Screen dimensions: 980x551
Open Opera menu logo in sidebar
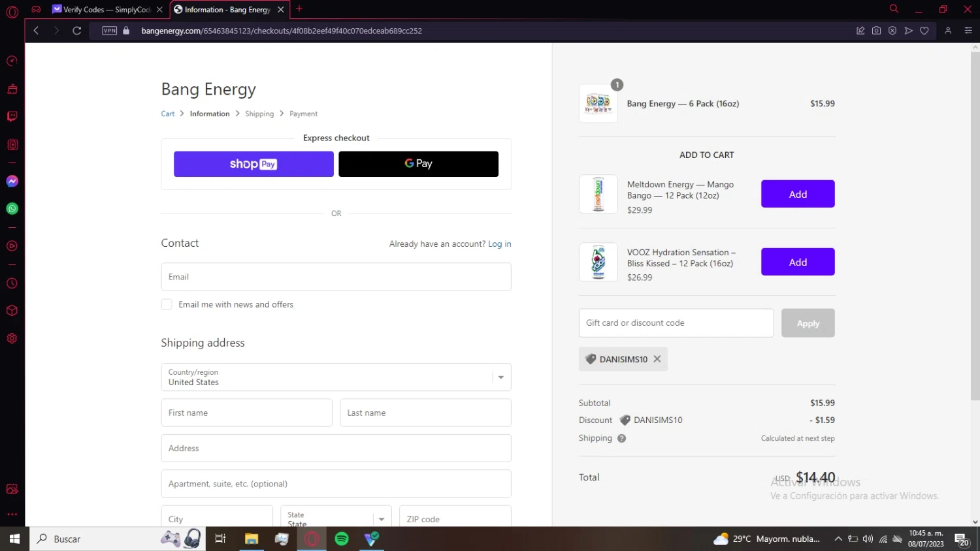pyautogui.click(x=12, y=11)
